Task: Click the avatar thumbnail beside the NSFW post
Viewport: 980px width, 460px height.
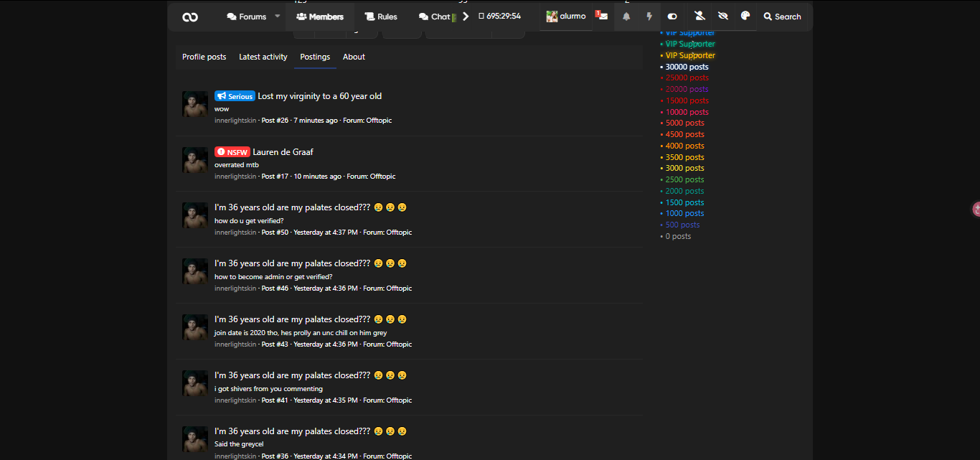Action: click(195, 160)
